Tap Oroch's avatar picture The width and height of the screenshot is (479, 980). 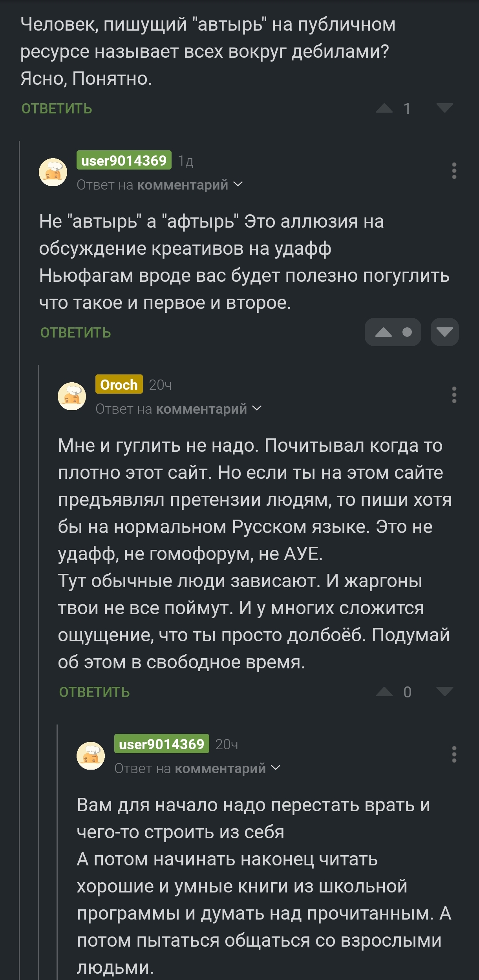(72, 396)
